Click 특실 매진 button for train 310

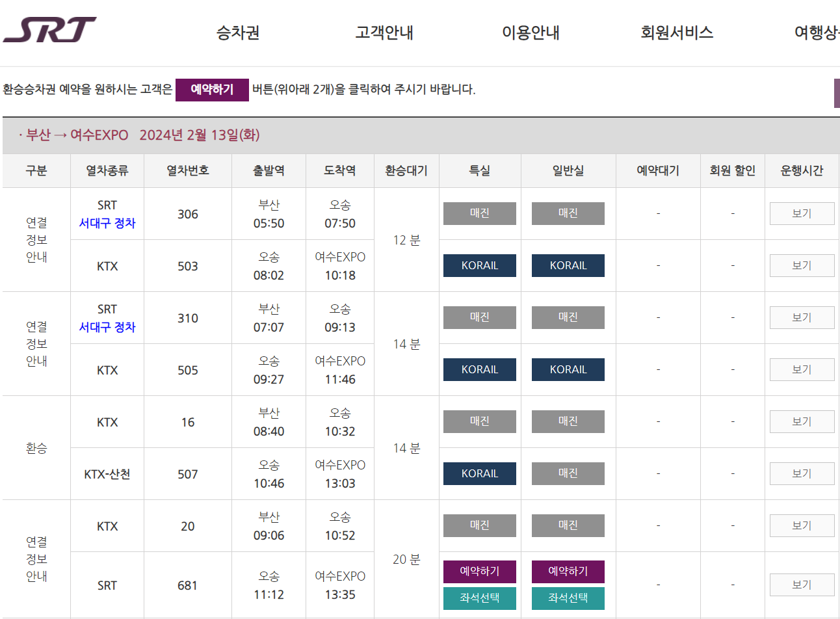click(x=480, y=317)
